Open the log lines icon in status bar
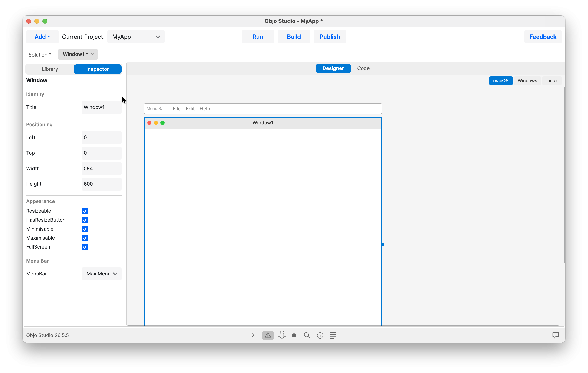The width and height of the screenshot is (588, 373). tap(333, 335)
